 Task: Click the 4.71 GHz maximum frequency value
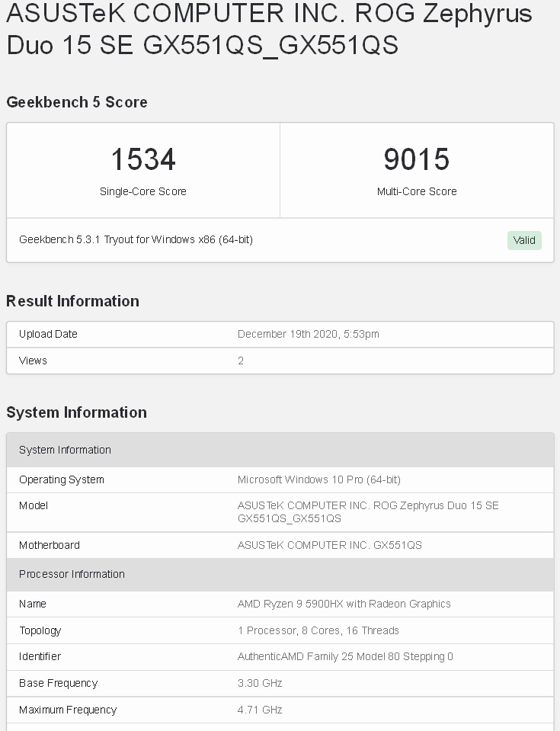(x=260, y=710)
